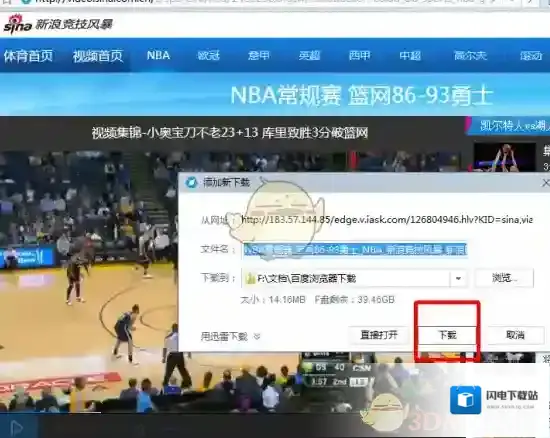
Task: Click the 下载 button in the dialog
Action: [x=448, y=335]
